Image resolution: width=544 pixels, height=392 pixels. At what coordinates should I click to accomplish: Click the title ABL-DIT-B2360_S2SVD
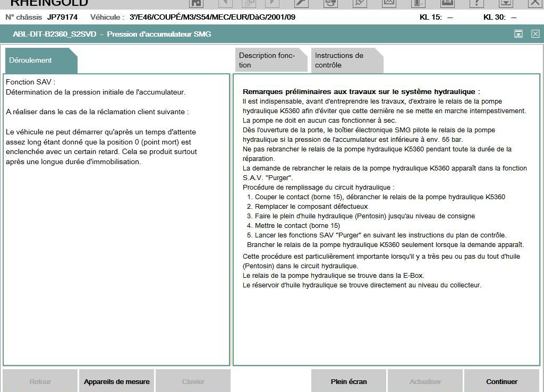pyautogui.click(x=55, y=34)
